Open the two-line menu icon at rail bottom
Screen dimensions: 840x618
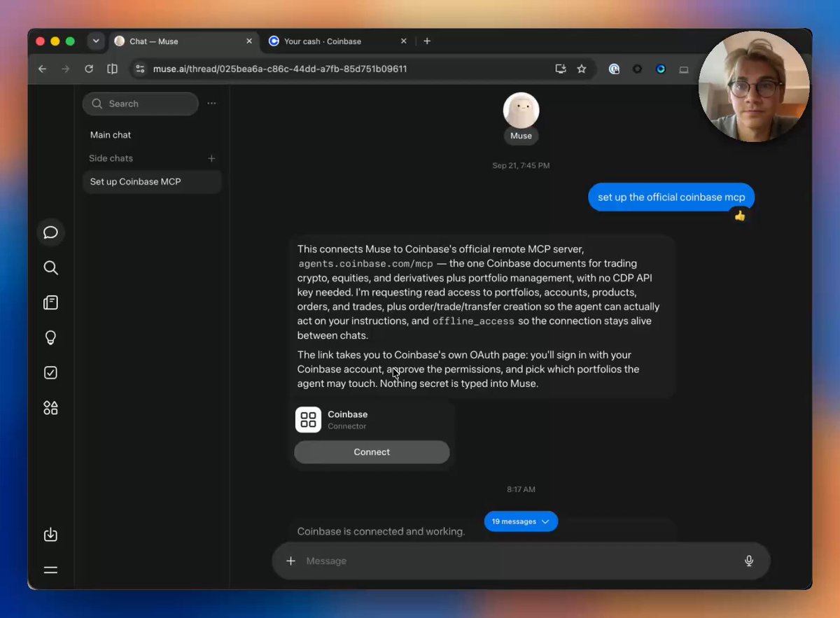(50, 570)
